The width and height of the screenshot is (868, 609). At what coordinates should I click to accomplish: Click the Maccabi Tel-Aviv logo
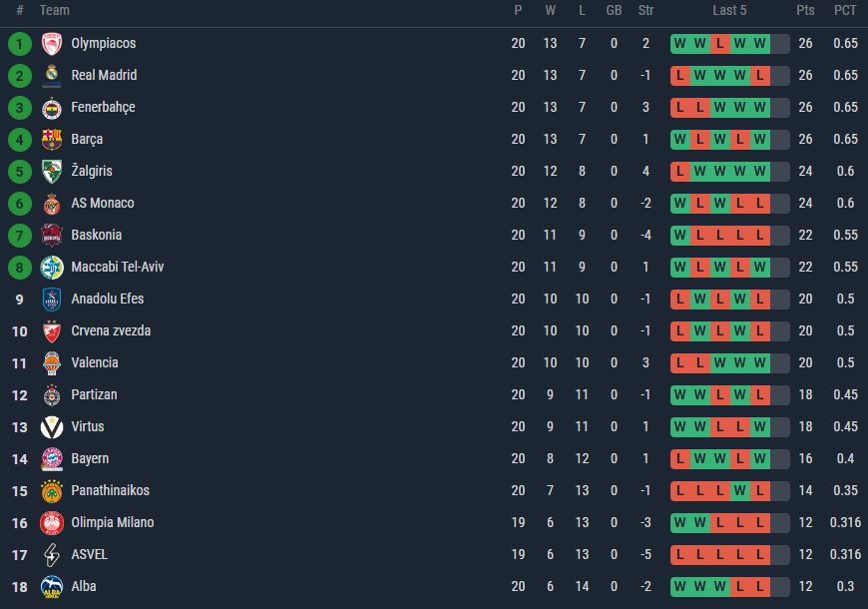coord(52,268)
